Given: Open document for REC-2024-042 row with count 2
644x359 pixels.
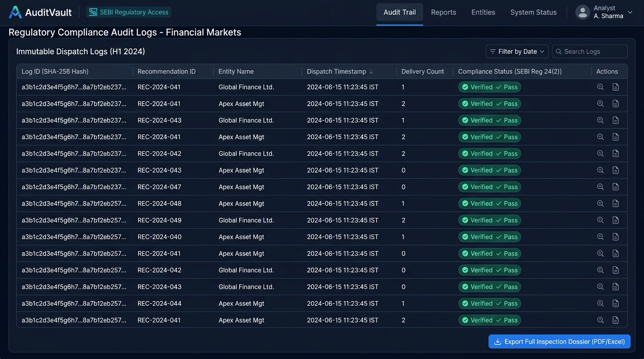Looking at the screenshot, I should click(615, 153).
